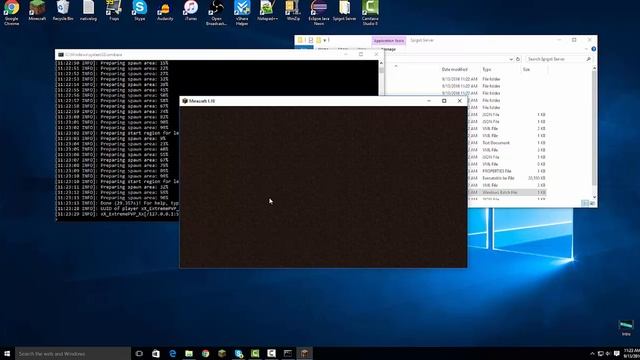The height and width of the screenshot is (360, 640).
Task: Refresh the Spigot Server folder view
Action: tap(518, 59)
